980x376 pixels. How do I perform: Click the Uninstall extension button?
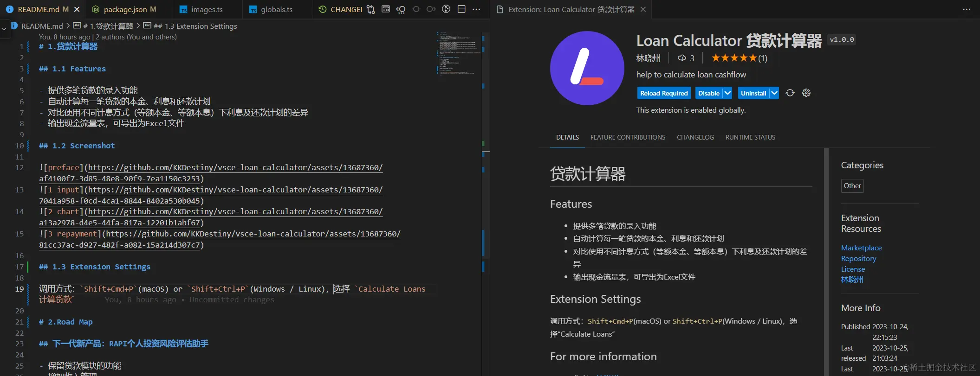click(753, 93)
